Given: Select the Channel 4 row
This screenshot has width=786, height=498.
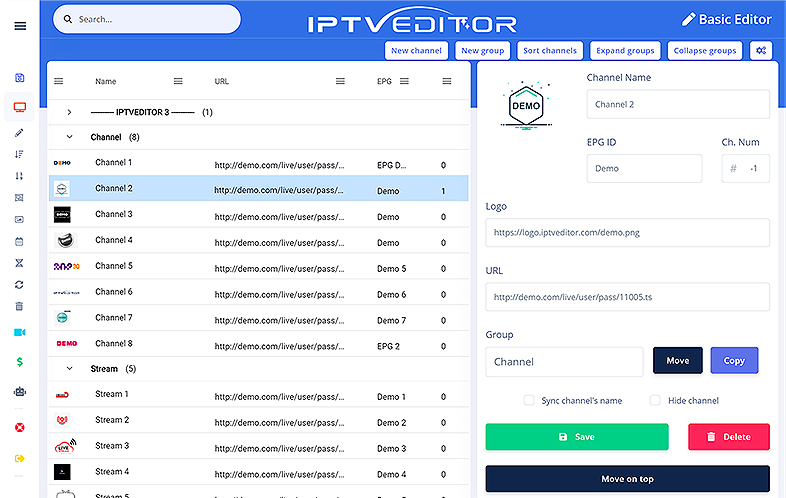Looking at the screenshot, I should tap(259, 241).
